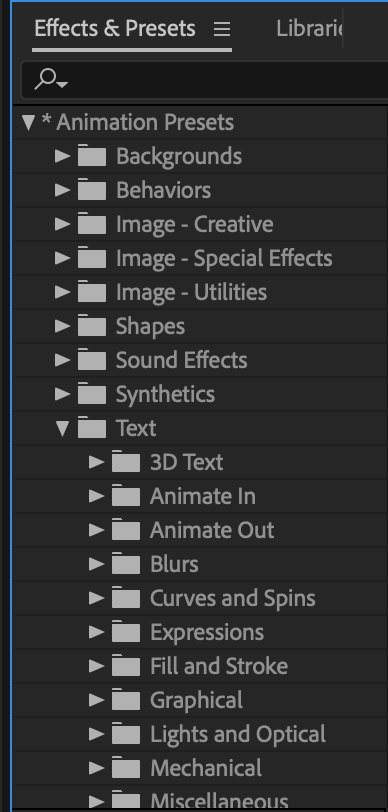Viewport: 388px width, 812px height.
Task: Expand the Image - Utilities arrow
Action: tap(63, 292)
